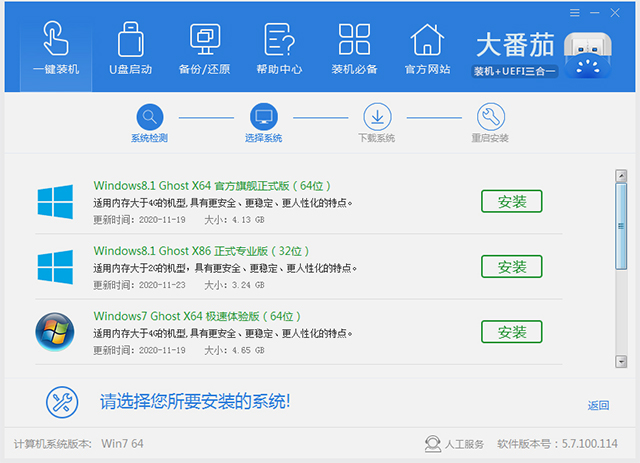Viewport: 640px width, 463px height.
Task: Click the Windows7 Ghost X64 title
Action: [197, 316]
